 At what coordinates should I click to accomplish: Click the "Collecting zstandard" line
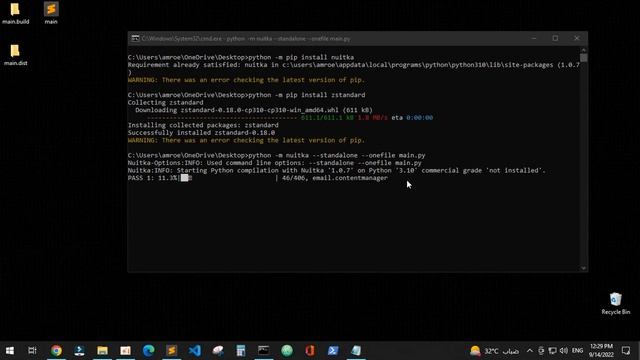pyautogui.click(x=165, y=102)
